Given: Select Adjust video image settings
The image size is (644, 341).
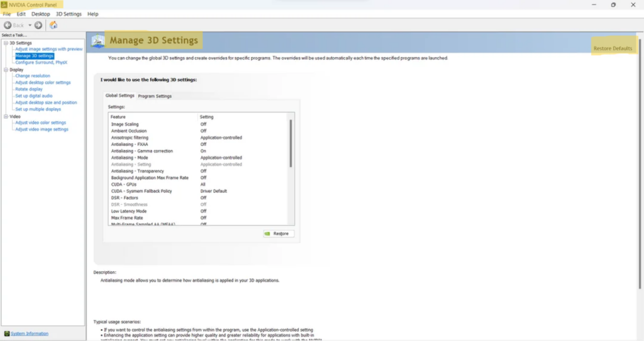Looking at the screenshot, I should tap(42, 129).
